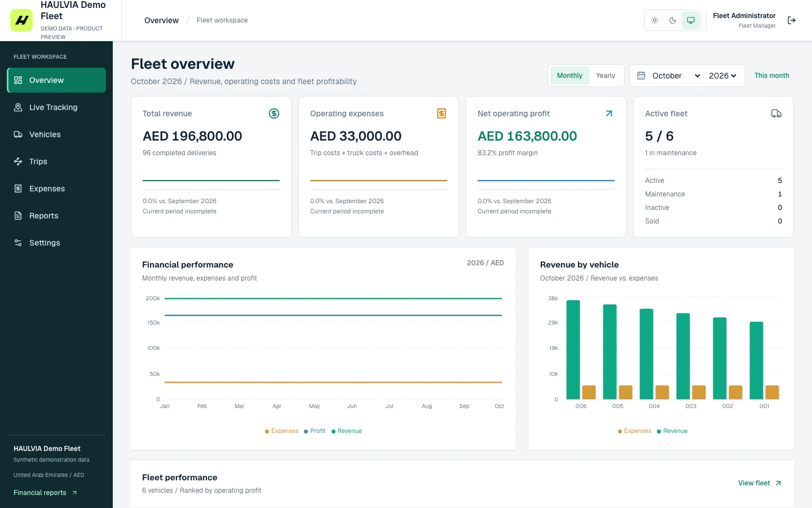Viewport: 812px width, 508px height.
Task: Click the This month link
Action: click(772, 76)
